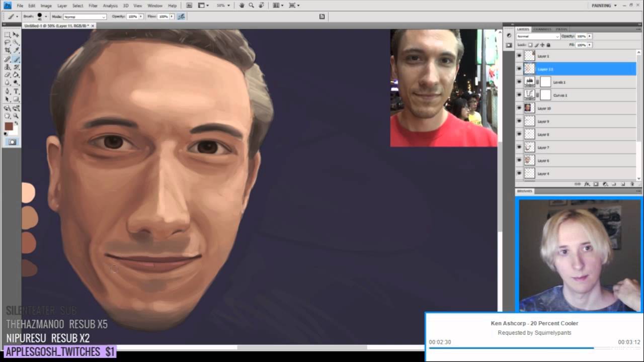Select the Path Selection tool

8,100
